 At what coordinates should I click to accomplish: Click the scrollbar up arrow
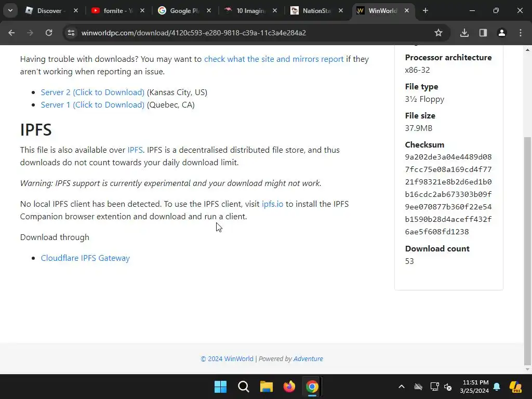tap(528, 50)
